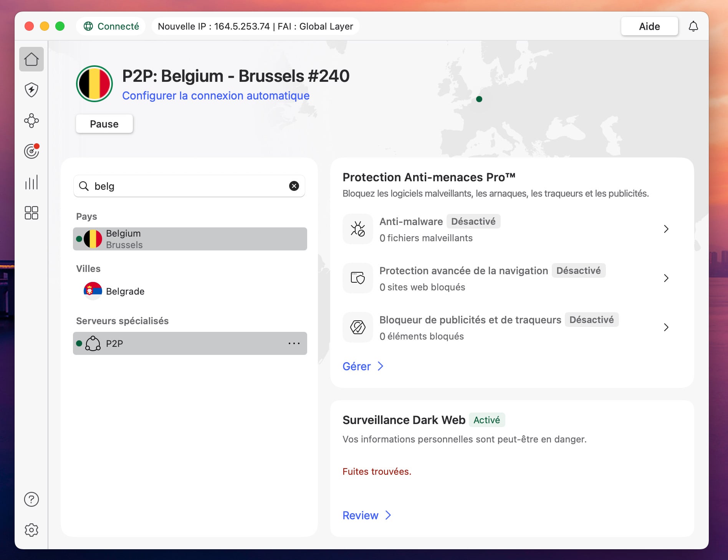Viewport: 728px width, 560px height.
Task: Click the green dot beside P2P row
Action: 79,343
